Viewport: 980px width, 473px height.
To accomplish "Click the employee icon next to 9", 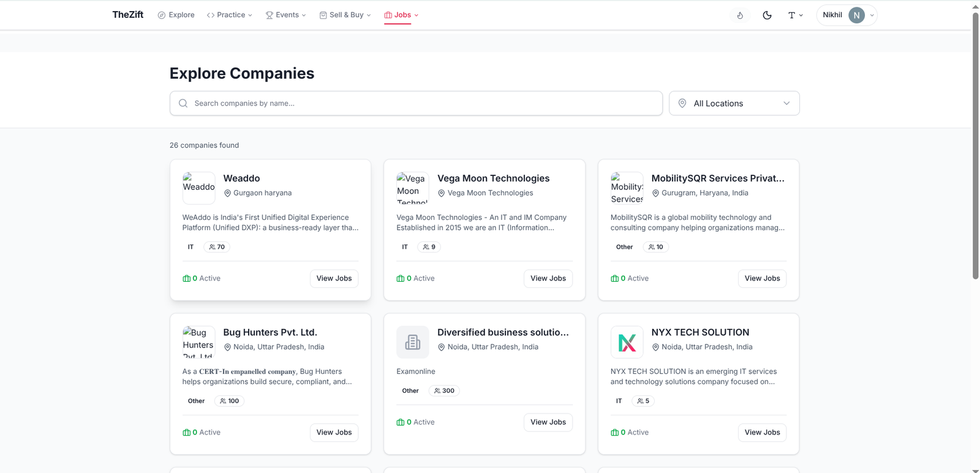I will pos(426,247).
